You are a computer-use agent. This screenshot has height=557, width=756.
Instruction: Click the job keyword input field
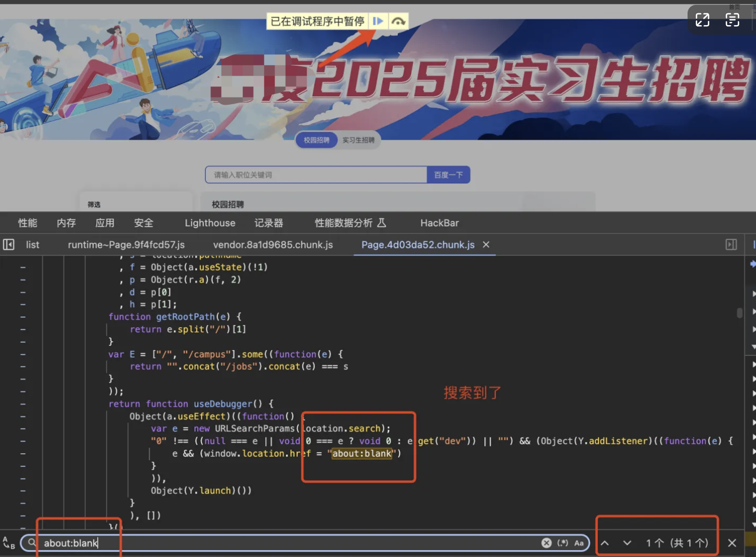tap(315, 175)
